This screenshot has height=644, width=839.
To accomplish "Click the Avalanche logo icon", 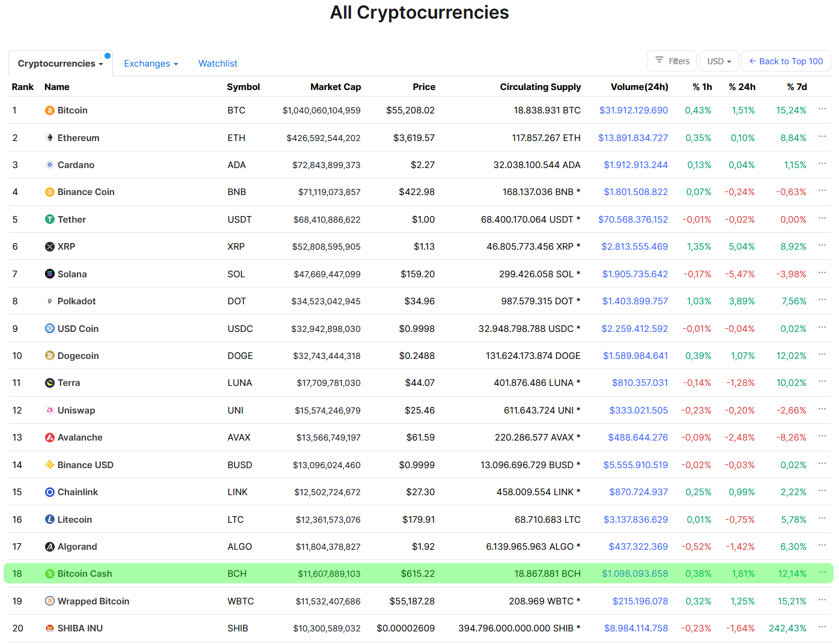I will click(50, 438).
